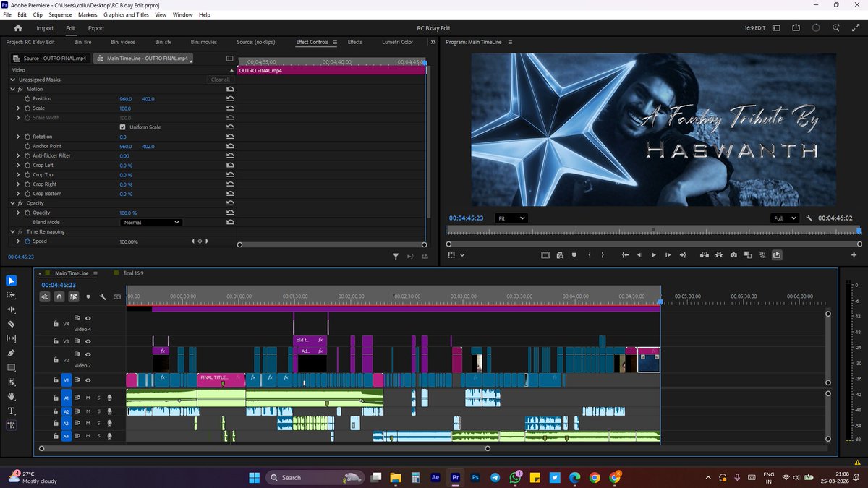Expand the Rotation property

click(x=18, y=137)
